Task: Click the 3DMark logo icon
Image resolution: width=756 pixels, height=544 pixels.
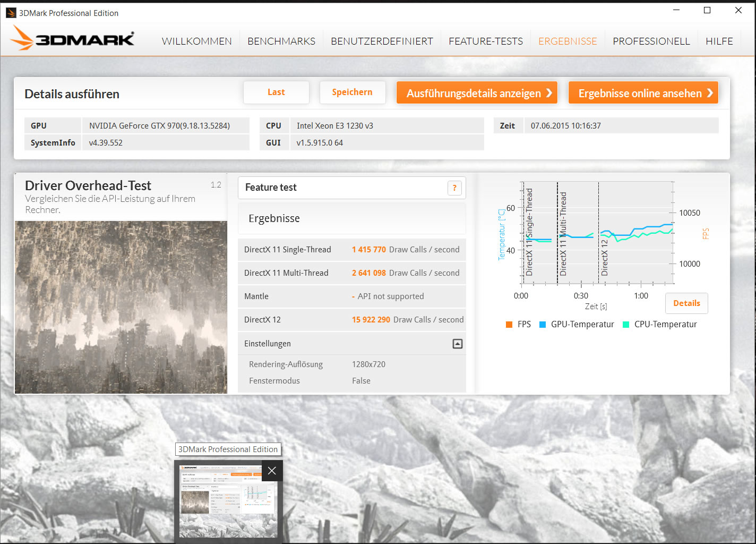Action: pyautogui.click(x=72, y=38)
